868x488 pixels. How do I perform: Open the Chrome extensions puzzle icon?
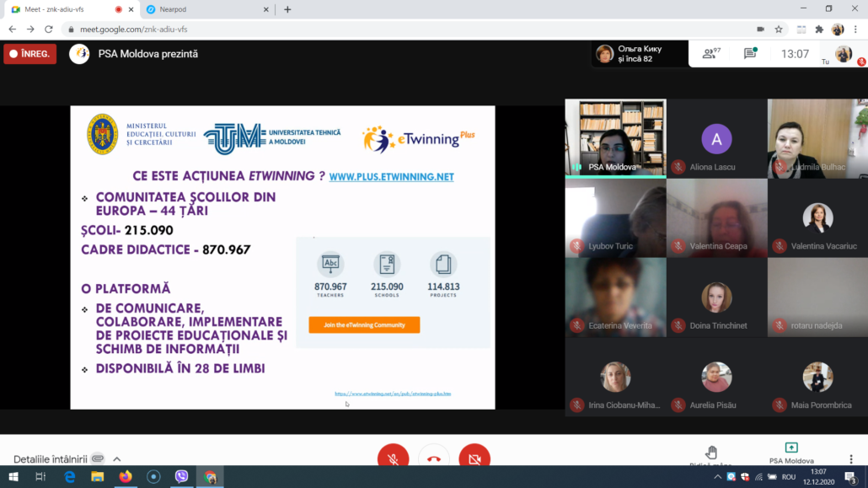[819, 29]
